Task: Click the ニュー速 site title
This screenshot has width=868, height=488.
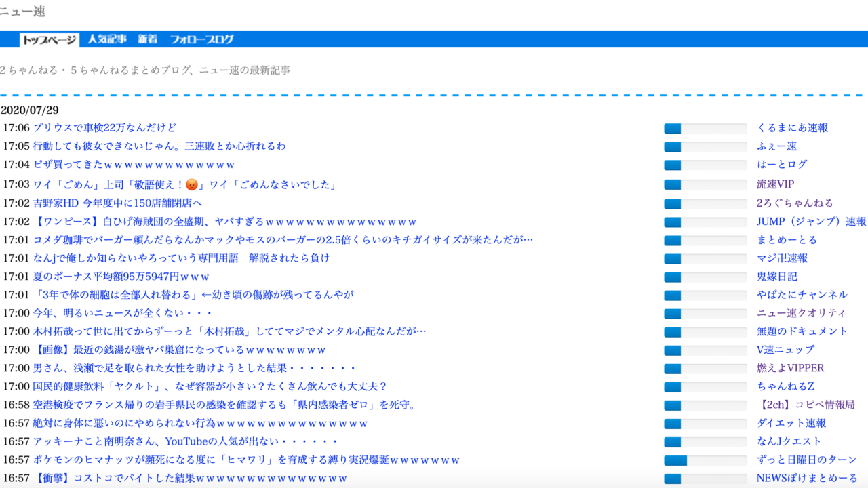Action: [x=22, y=11]
